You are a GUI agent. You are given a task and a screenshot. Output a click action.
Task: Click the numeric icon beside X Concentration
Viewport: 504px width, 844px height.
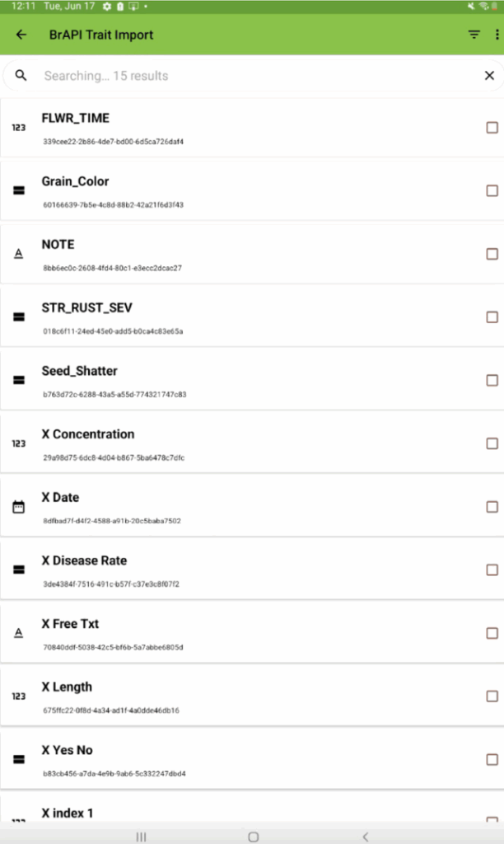click(x=18, y=443)
